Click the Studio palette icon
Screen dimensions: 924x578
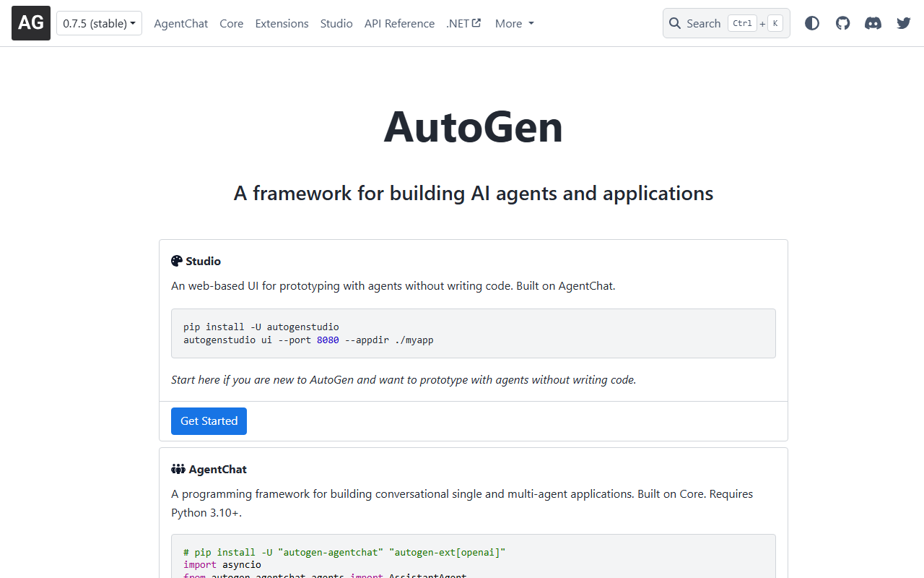coord(177,261)
